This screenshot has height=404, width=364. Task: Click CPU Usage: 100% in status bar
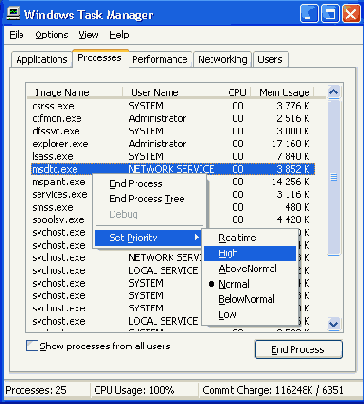coord(134,390)
